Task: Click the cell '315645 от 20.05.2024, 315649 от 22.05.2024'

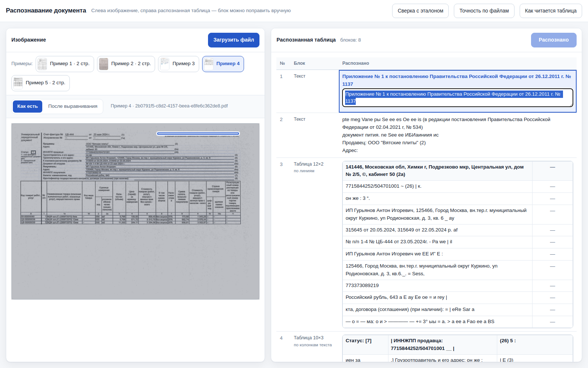Action: pos(437,230)
